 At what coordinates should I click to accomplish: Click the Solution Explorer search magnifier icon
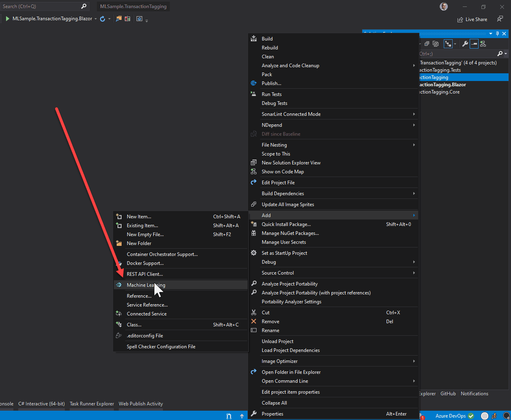click(x=500, y=53)
